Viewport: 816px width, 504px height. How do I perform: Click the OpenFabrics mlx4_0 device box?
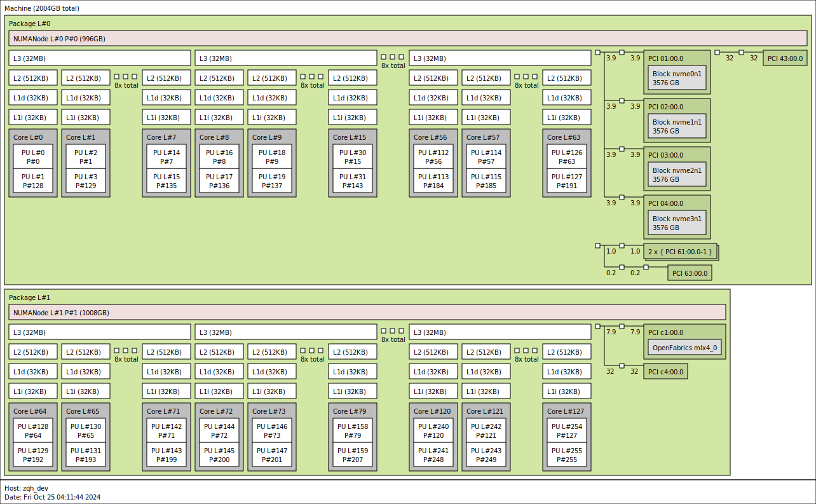(684, 348)
